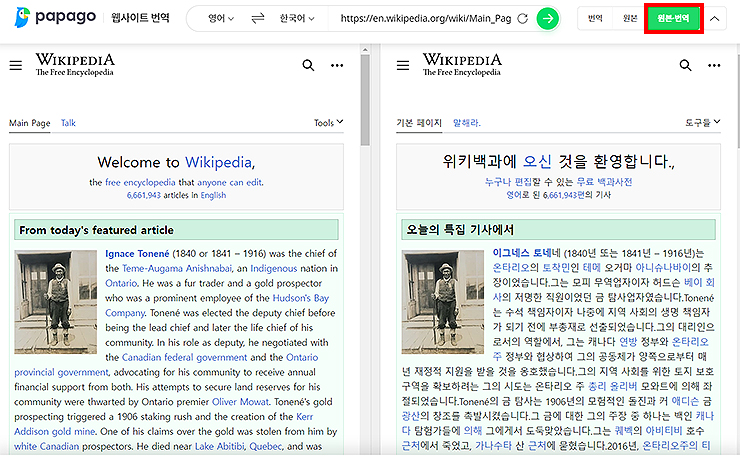Click the 오신 link in Korean heading
Screen dimensions: 740x466
[x=537, y=161]
